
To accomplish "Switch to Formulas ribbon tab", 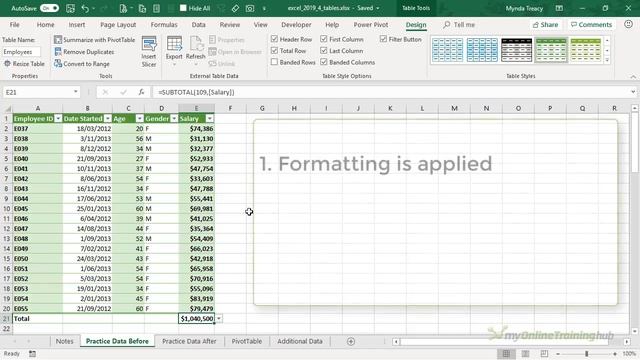I will click(x=164, y=24).
